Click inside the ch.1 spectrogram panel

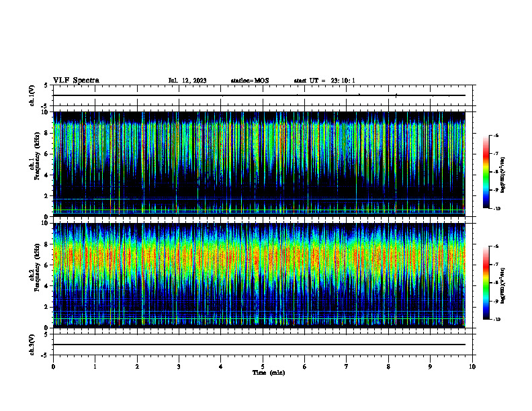click(x=259, y=164)
